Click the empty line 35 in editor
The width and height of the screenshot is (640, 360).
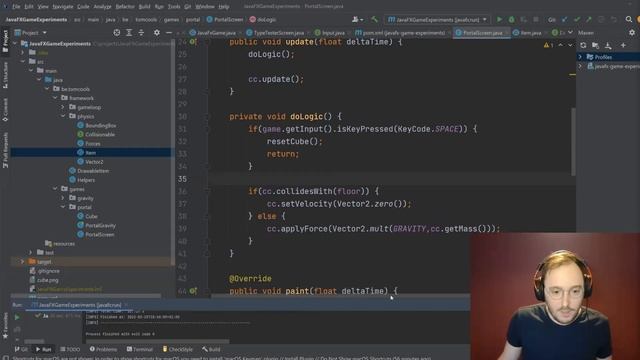392,179
